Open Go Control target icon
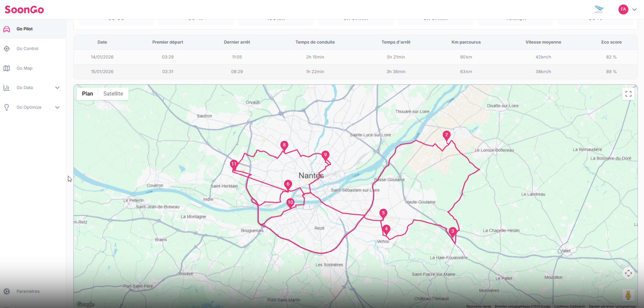644x308 pixels. click(7, 49)
